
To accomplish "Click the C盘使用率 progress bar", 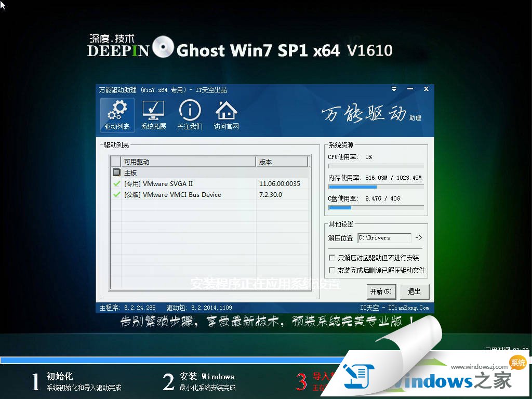I will coord(376,207).
